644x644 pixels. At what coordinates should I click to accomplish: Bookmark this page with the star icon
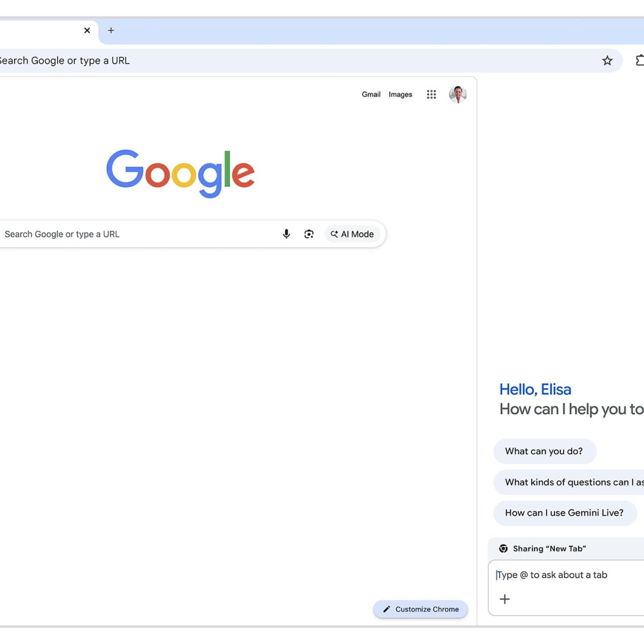point(607,61)
